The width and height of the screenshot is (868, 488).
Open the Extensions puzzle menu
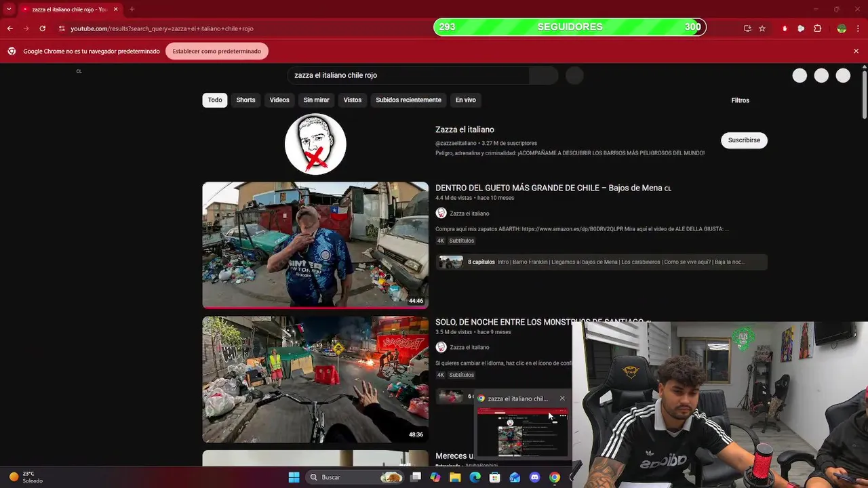[x=817, y=28]
